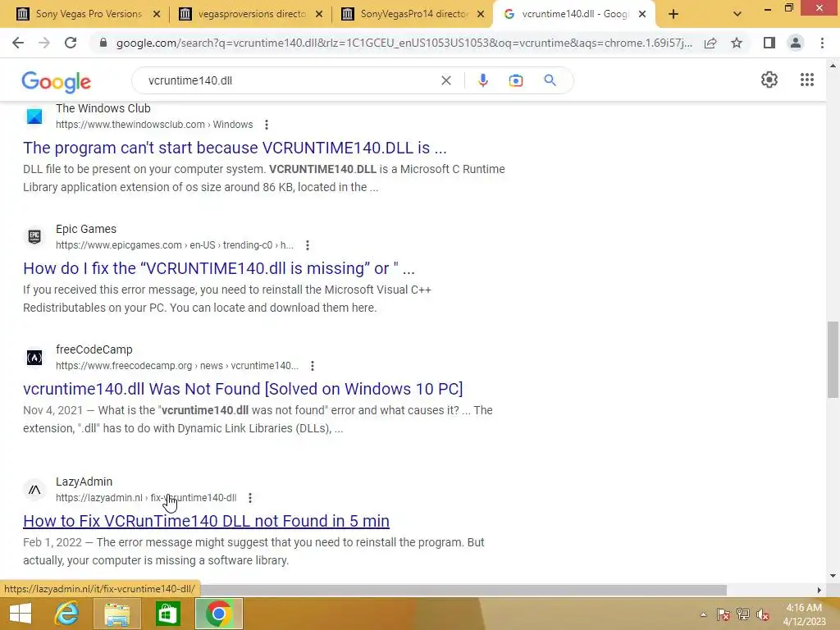Open 'vcruntime140.dll Was Not Found' freeCodeCamp link

pyautogui.click(x=243, y=389)
